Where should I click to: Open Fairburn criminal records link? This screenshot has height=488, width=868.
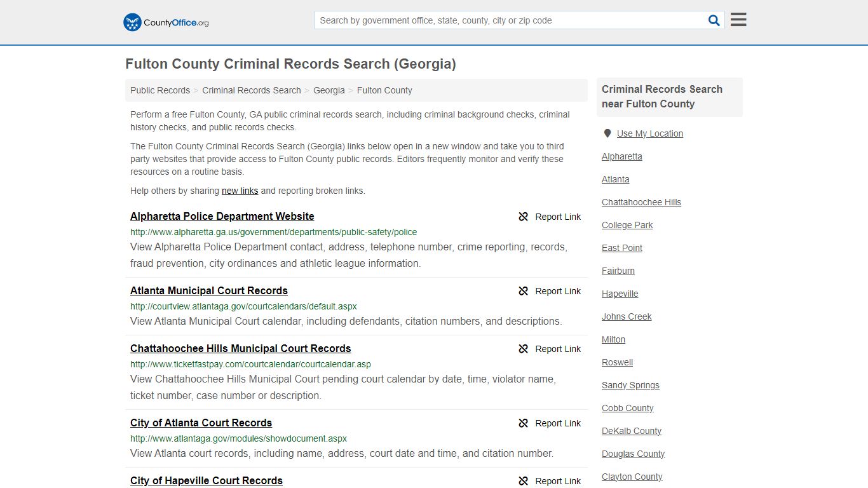618,271
